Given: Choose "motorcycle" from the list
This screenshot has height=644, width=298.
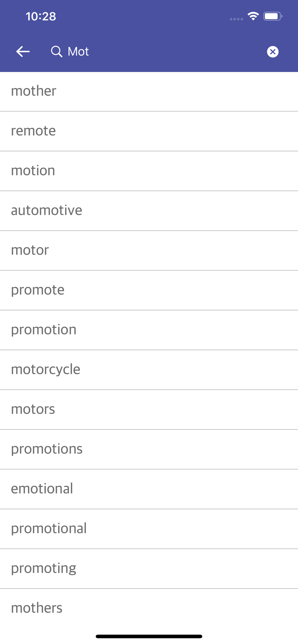Looking at the screenshot, I should pos(149,370).
